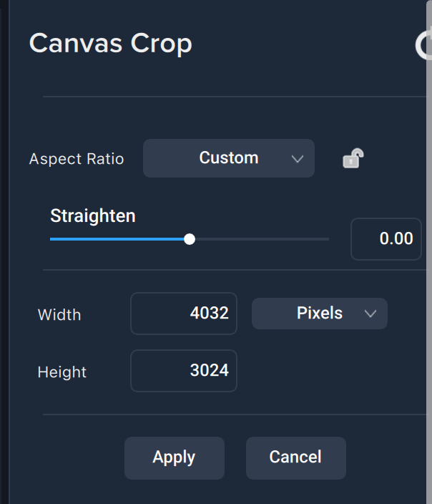
Task: Click the Straighten slider handle
Action: point(190,239)
